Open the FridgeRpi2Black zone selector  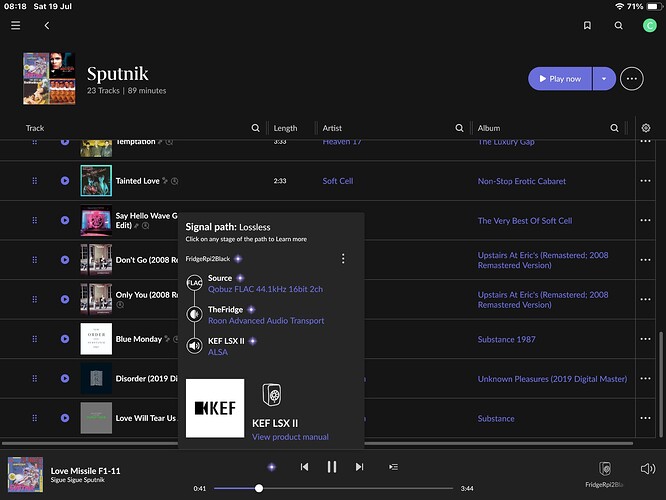[x=604, y=472]
